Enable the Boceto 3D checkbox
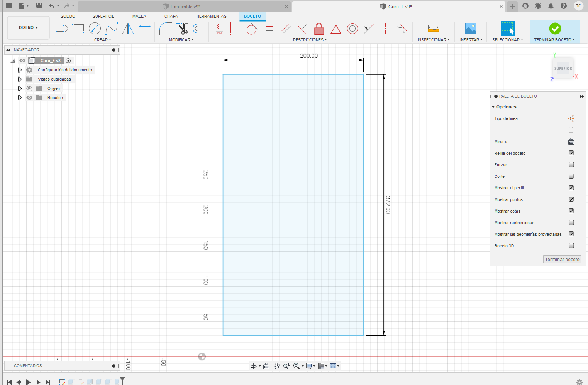 [571, 246]
